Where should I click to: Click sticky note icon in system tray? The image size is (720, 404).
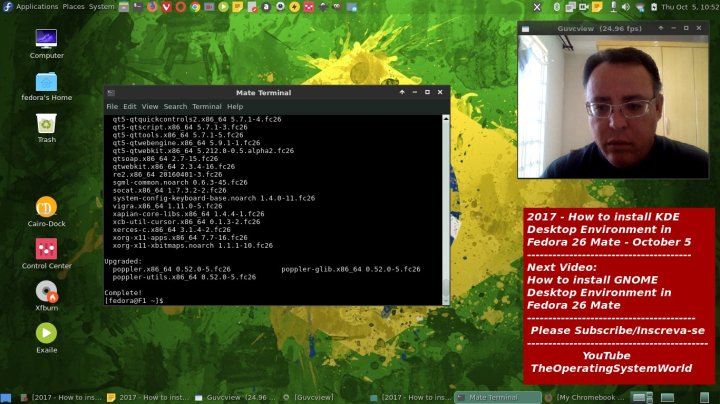point(597,6)
